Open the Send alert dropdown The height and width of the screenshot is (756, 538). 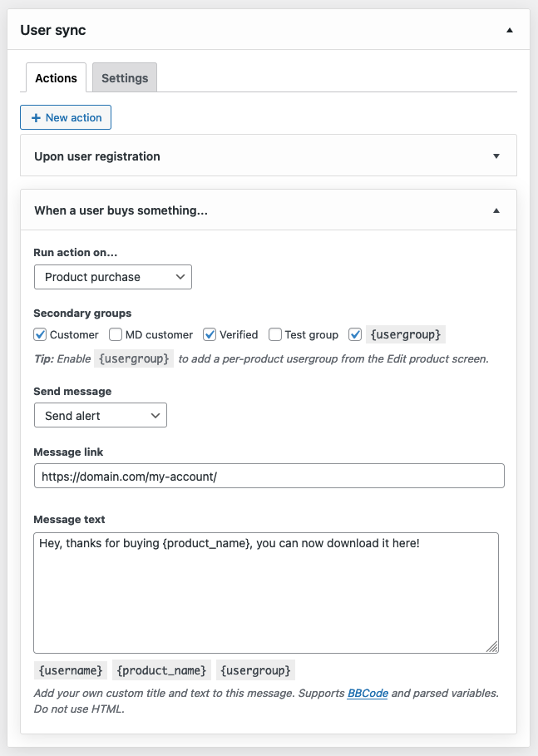[101, 415]
